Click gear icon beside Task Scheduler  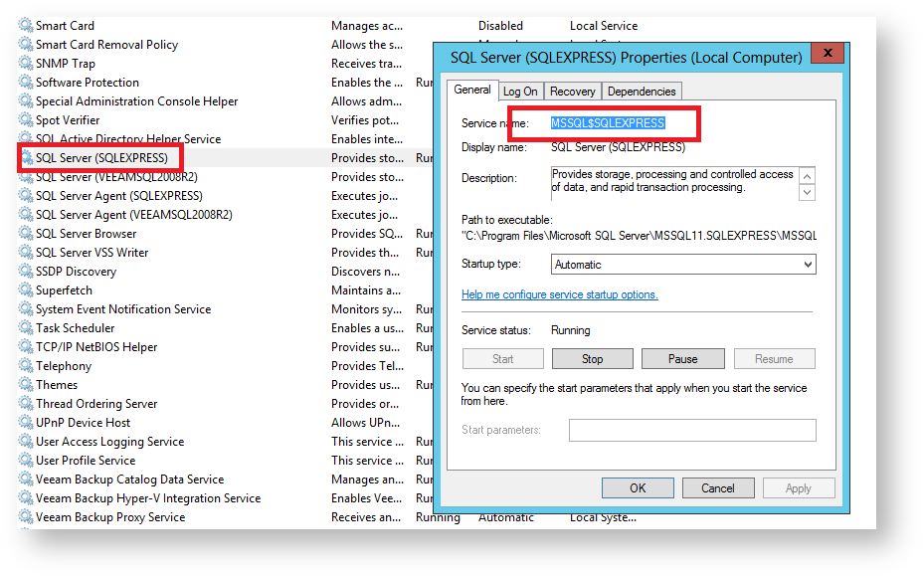26,328
